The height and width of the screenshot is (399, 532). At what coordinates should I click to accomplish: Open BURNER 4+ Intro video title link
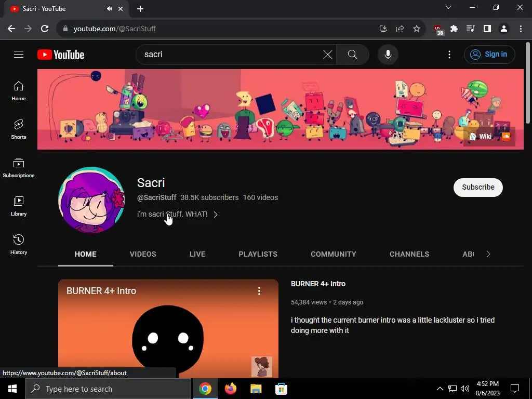tap(318, 284)
